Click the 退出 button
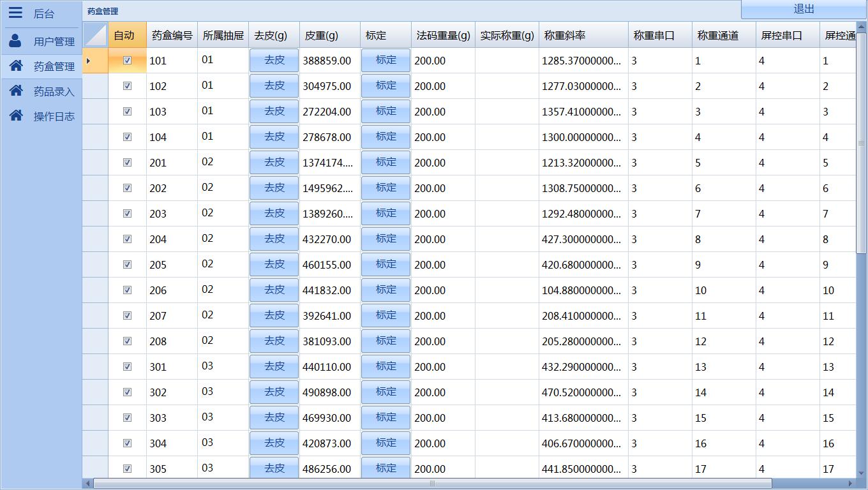Image resolution: width=868 pixels, height=490 pixels. pyautogui.click(x=804, y=9)
